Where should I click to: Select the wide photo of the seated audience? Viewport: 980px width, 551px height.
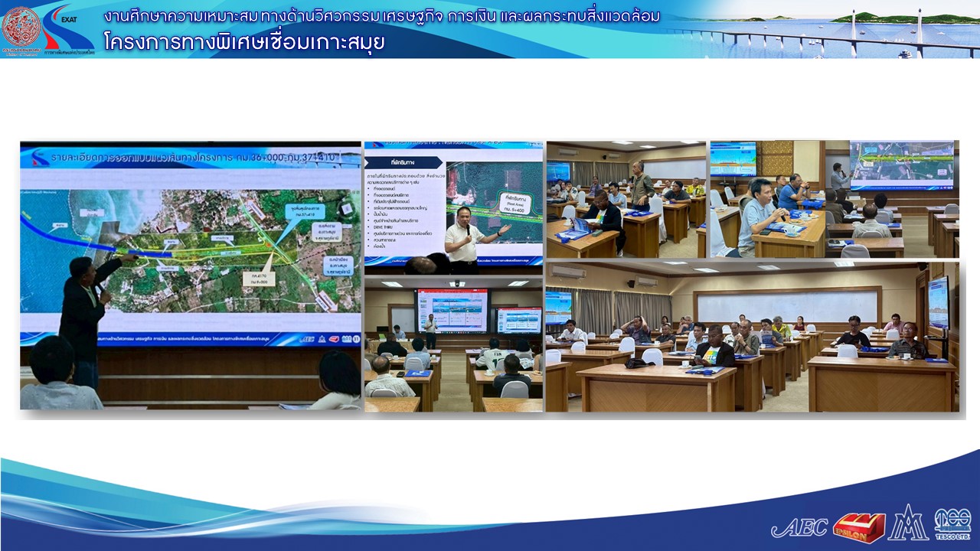[x=752, y=337]
